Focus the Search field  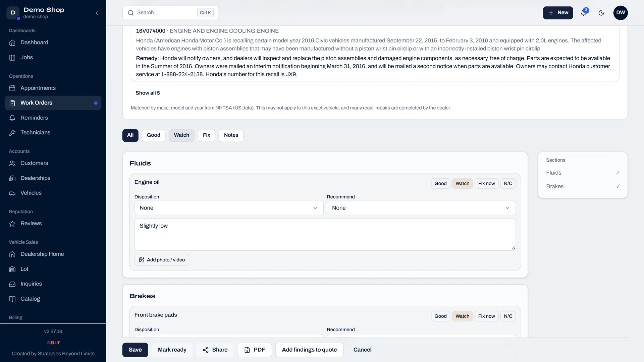(x=170, y=13)
